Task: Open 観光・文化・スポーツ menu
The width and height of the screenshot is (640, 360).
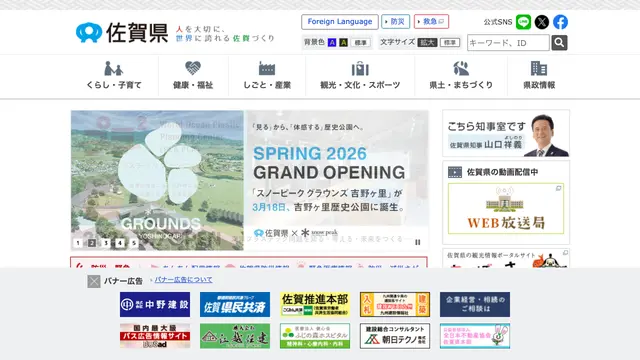Action: [x=360, y=76]
